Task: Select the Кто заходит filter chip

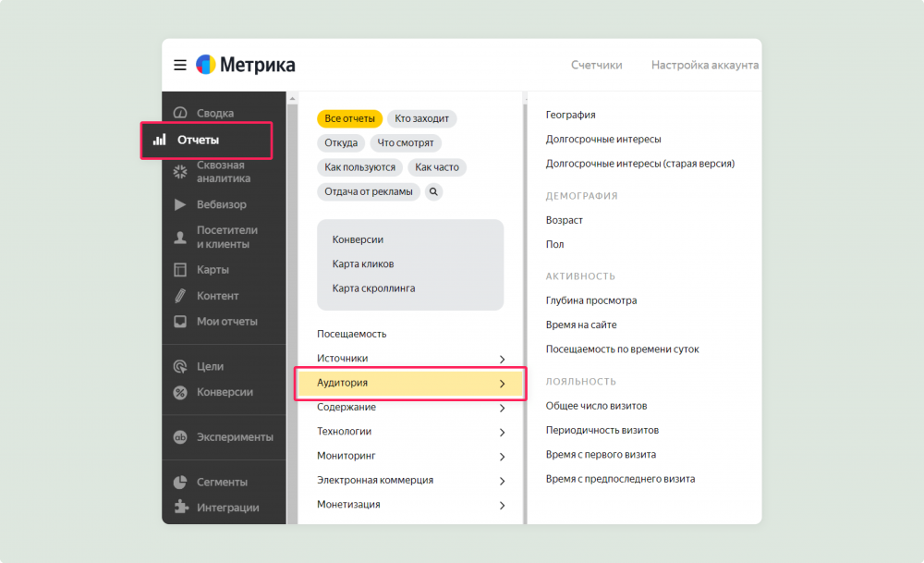Action: click(422, 118)
